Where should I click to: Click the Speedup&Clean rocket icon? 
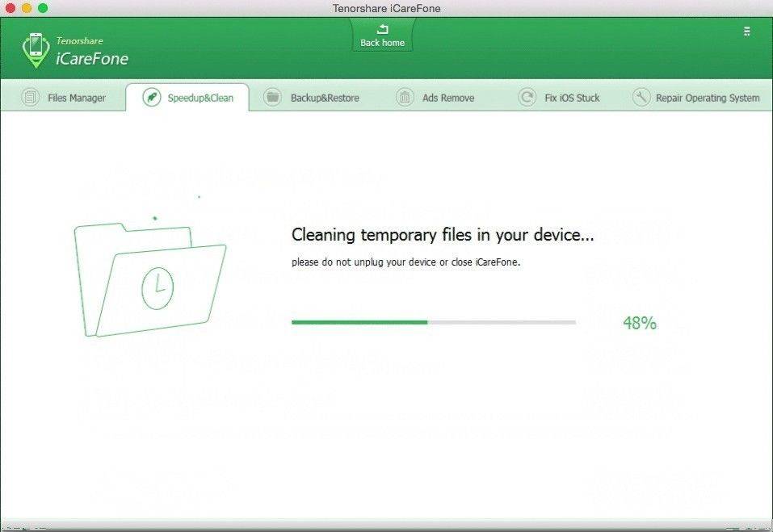[x=152, y=97]
